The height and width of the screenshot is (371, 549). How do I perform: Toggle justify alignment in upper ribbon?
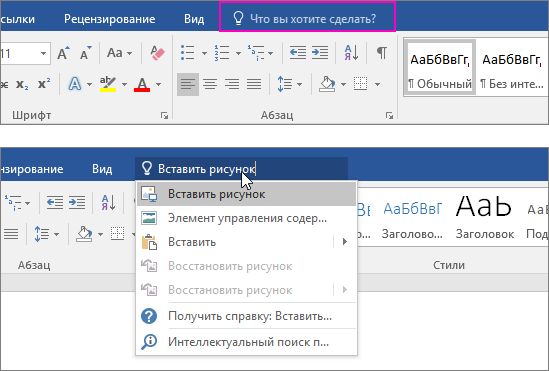(254, 84)
